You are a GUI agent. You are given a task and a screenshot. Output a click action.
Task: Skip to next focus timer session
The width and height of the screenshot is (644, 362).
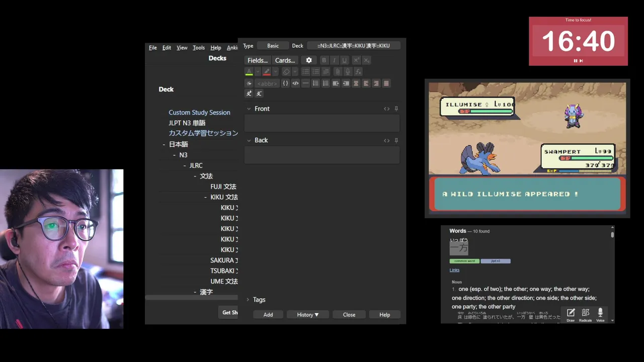581,60
